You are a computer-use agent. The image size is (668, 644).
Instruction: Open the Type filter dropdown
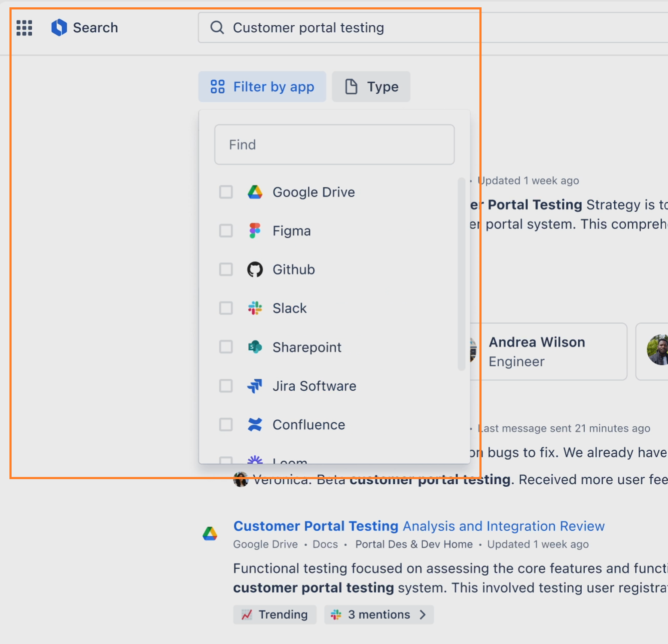pos(371,87)
